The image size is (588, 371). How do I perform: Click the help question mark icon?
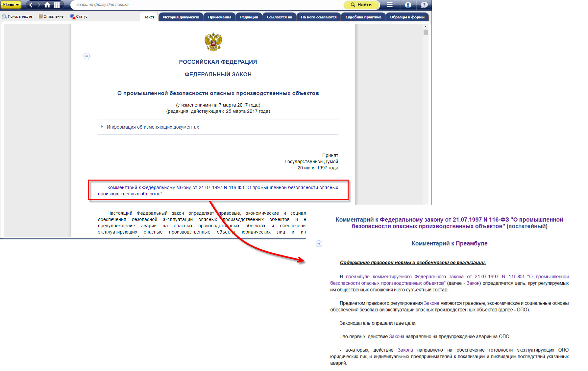424,5
